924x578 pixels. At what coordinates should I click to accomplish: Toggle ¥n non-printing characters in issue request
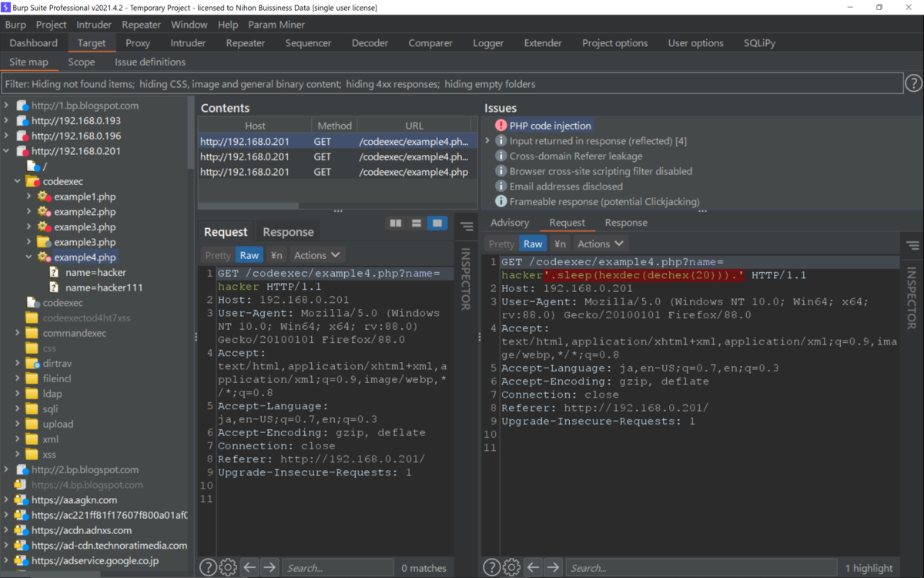(559, 244)
